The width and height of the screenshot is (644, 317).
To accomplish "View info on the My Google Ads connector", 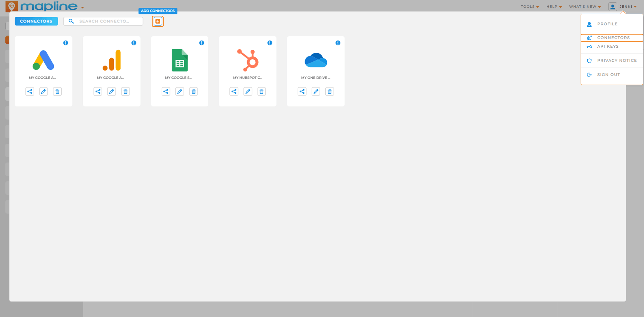I will coord(66,43).
